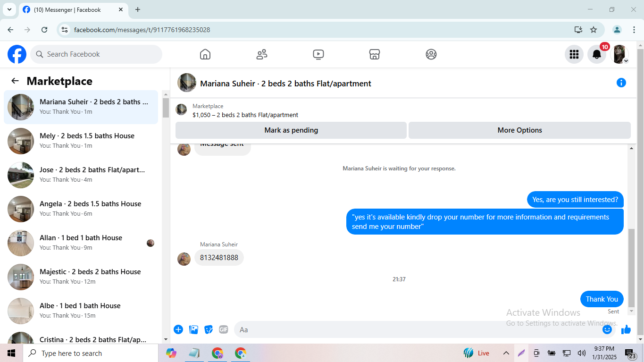Open a new browser tab

click(138, 9)
